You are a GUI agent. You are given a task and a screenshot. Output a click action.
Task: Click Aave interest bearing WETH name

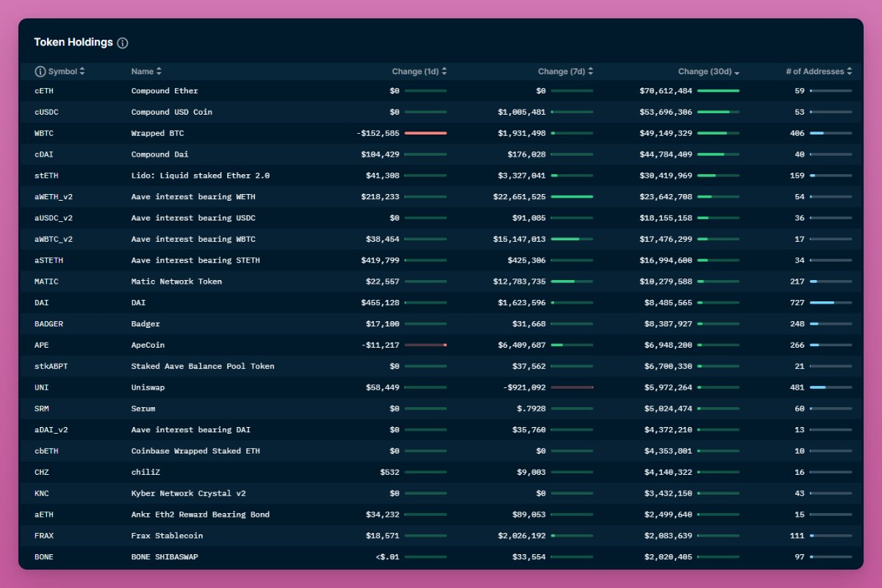(193, 197)
